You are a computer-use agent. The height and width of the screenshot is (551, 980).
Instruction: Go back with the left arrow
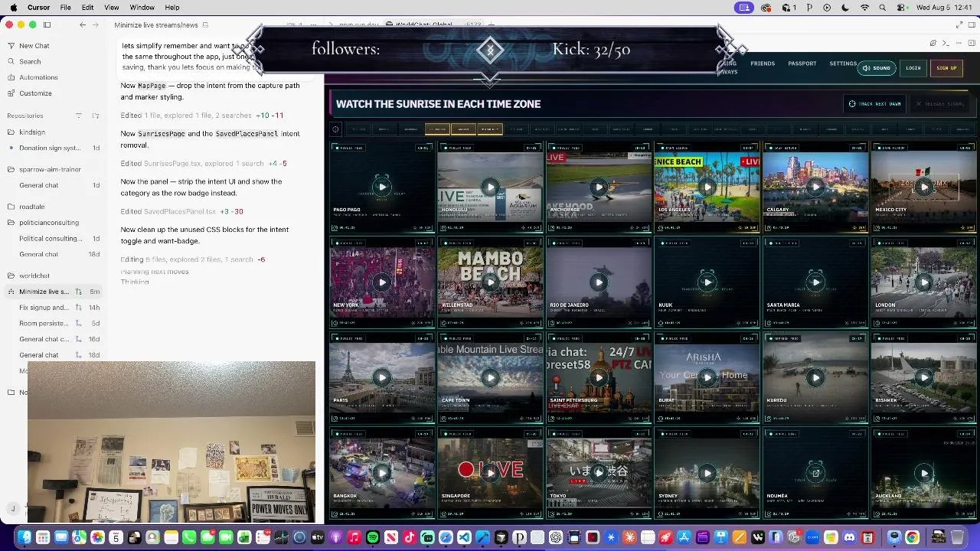pyautogui.click(x=83, y=24)
